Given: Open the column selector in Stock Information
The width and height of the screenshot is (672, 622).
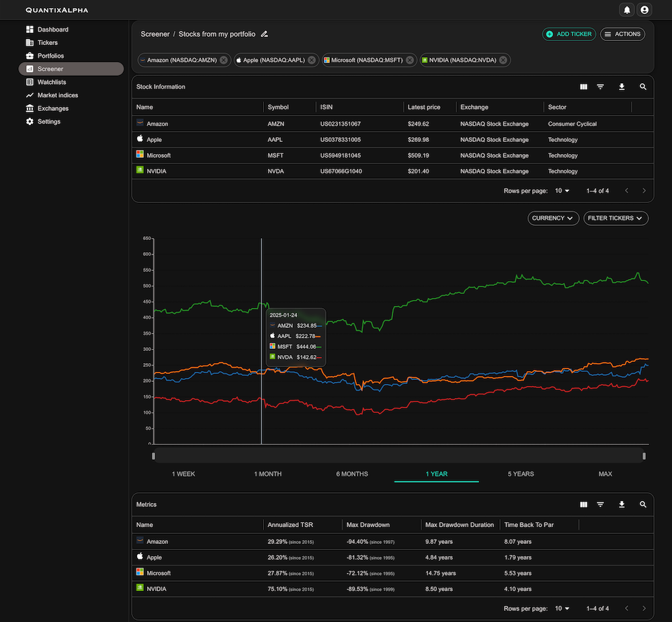Looking at the screenshot, I should [583, 87].
